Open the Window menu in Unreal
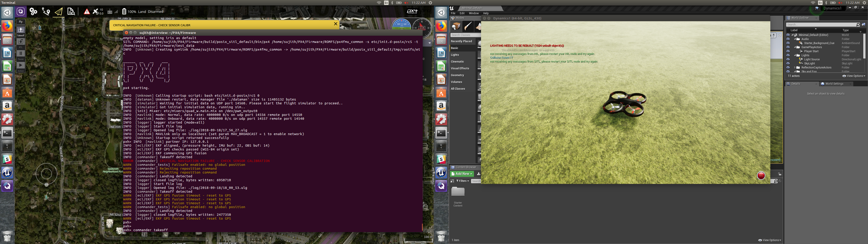 click(473, 13)
